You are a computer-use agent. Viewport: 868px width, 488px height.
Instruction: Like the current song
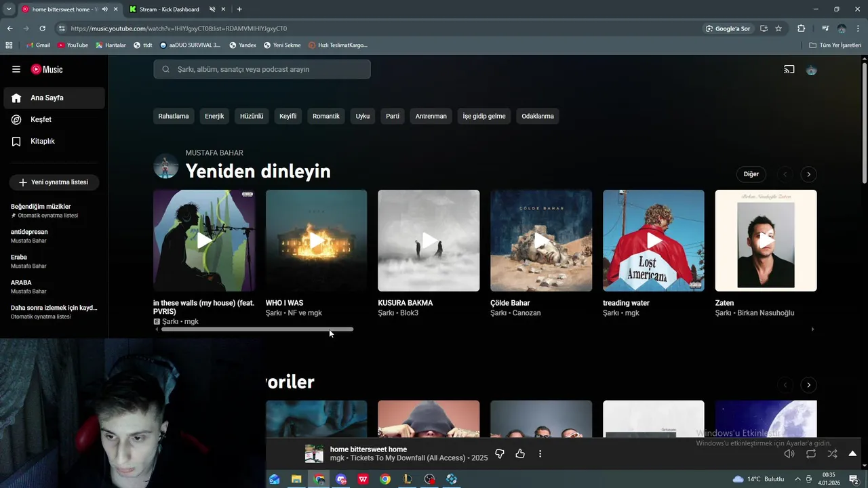520,454
